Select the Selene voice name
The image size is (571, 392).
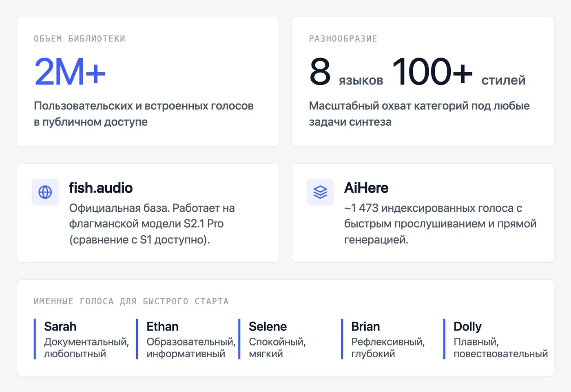click(268, 327)
